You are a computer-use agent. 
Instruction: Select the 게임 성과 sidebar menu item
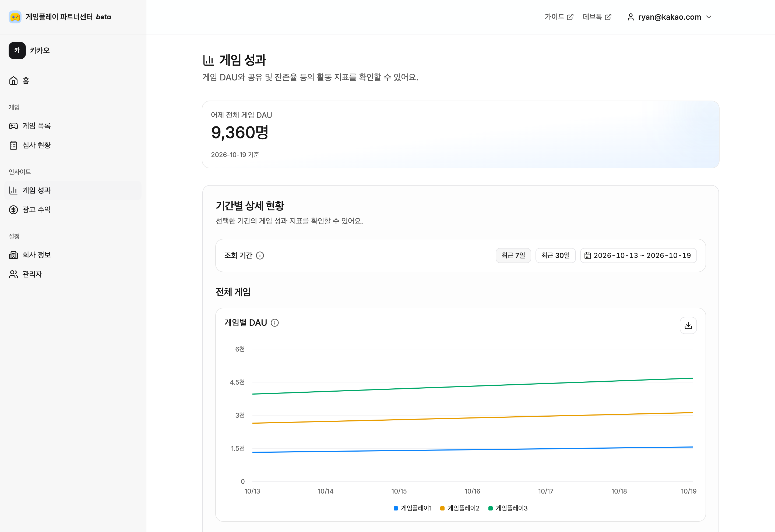pos(73,190)
